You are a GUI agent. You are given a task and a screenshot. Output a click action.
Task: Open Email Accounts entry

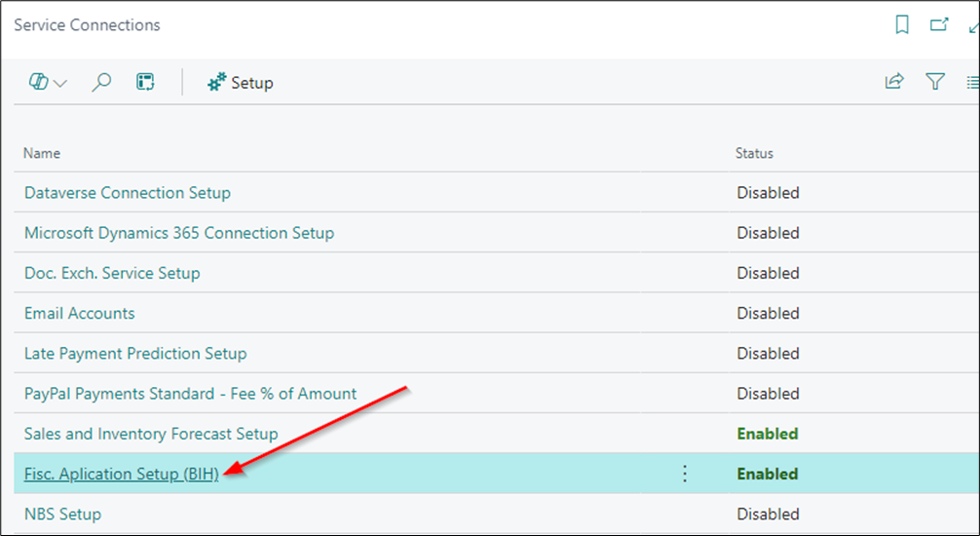79,313
